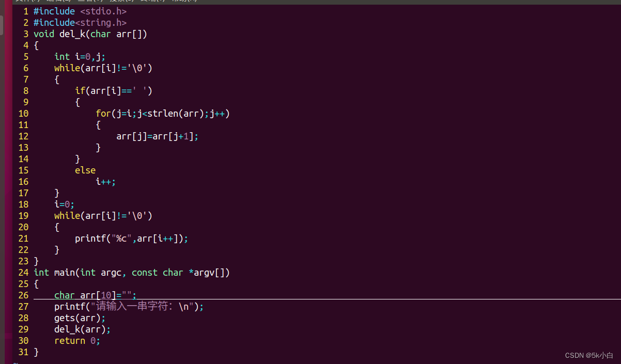Viewport: 621px width, 364px height.
Task: Click the small sidebar handle on left edge
Action: (2, 26)
